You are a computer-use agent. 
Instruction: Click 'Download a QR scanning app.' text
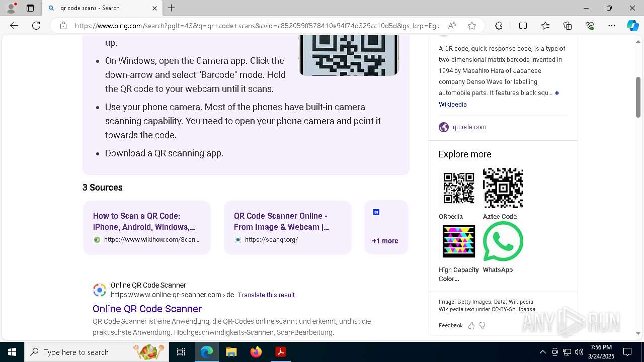coord(164,153)
